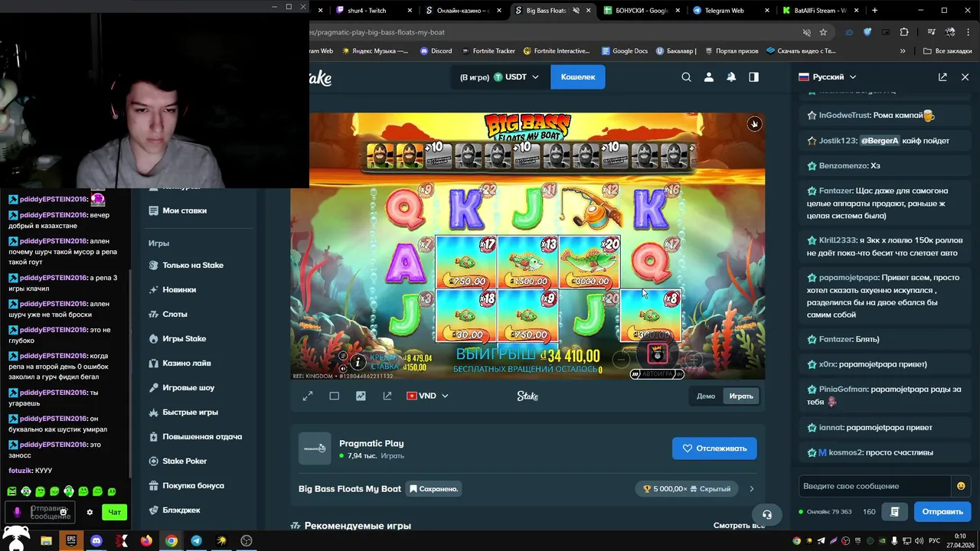The width and height of the screenshot is (980, 551).
Task: Open Казино лайв sidebar item
Action: point(187,363)
